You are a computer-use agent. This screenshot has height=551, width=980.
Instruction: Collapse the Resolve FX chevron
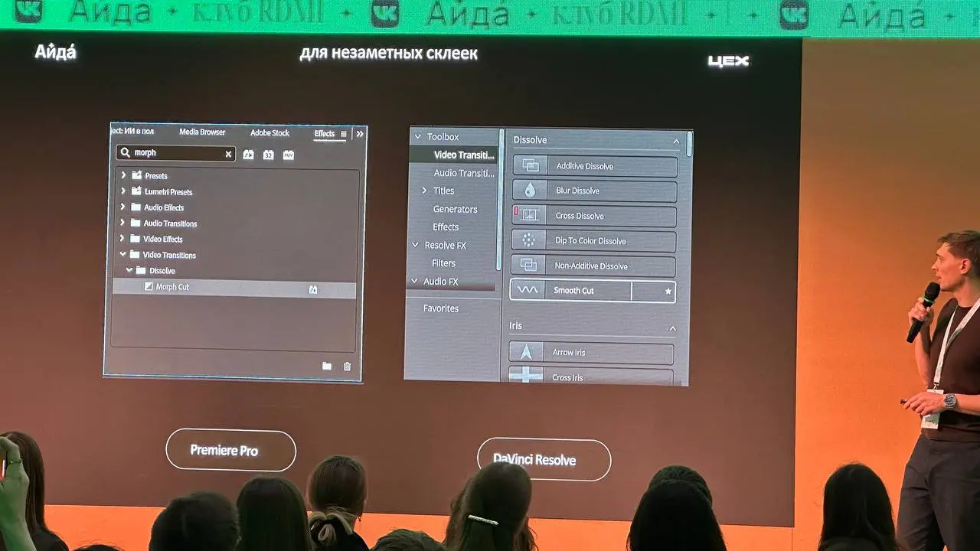click(416, 246)
